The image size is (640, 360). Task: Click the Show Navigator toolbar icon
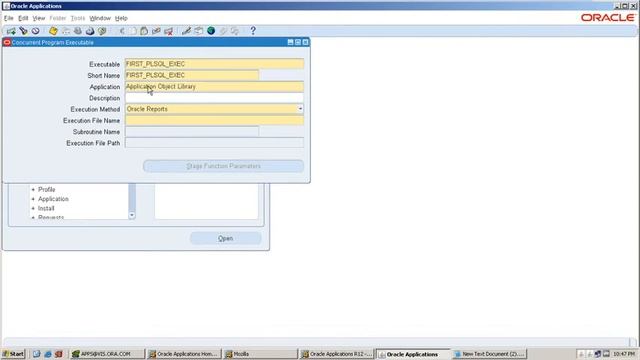click(x=36, y=31)
